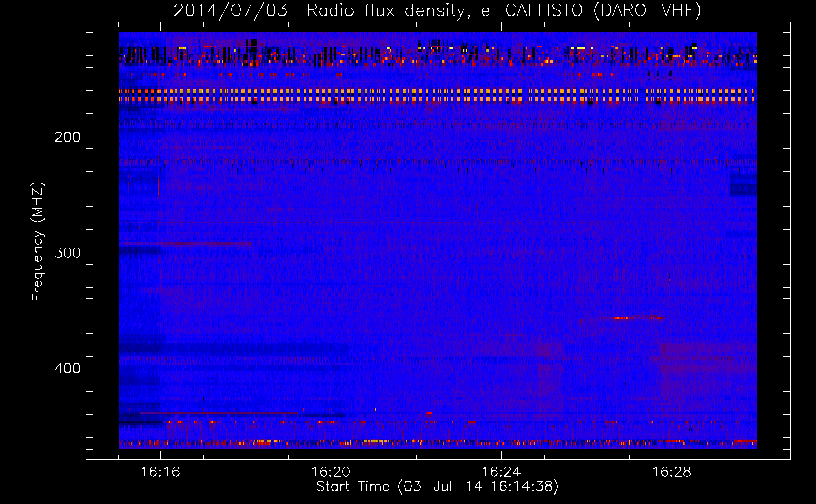Select the 200 frequency tick label
This screenshot has width=816, height=504.
68,137
